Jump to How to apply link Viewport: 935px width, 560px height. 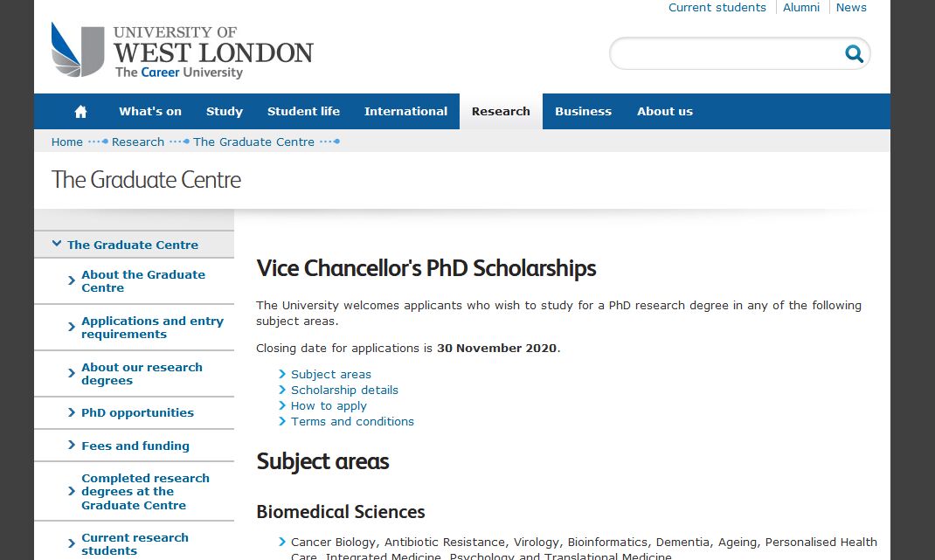(x=329, y=406)
